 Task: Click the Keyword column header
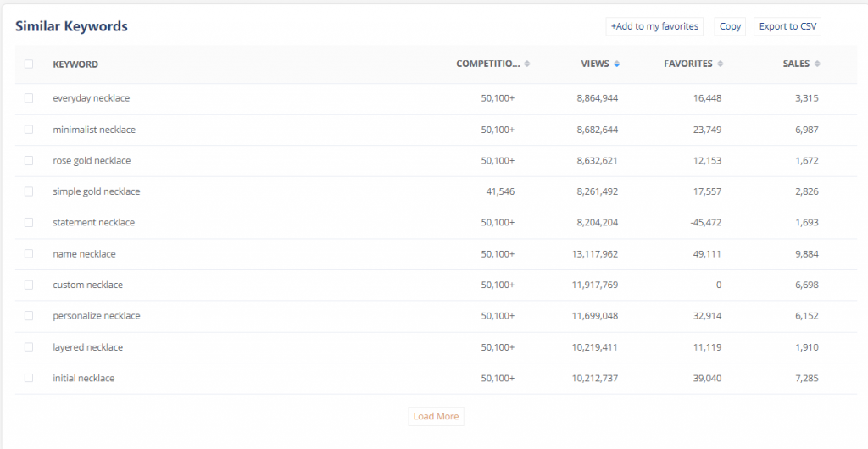(x=75, y=64)
